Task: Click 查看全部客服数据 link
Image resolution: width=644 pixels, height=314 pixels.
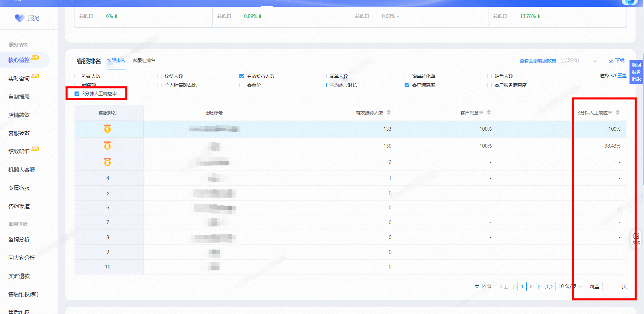Action: pyautogui.click(x=538, y=61)
